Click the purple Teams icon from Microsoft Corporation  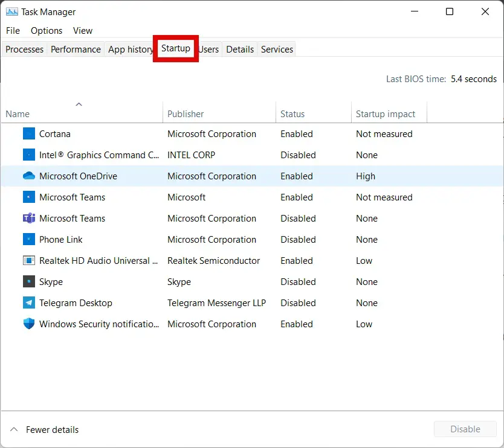tap(29, 218)
